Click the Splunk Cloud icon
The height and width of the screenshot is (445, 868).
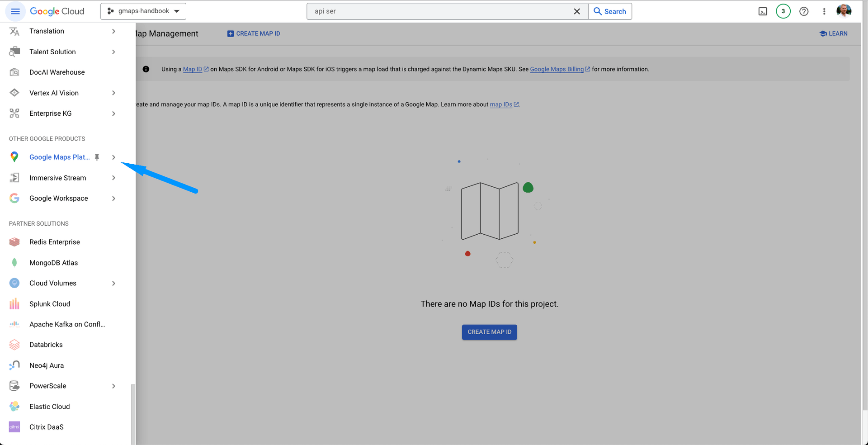click(x=14, y=303)
